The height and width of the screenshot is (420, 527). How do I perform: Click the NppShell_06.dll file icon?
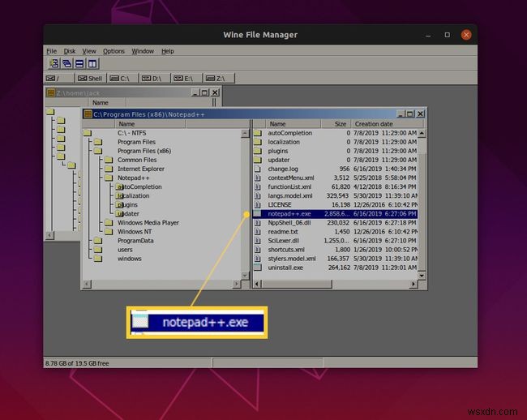pos(258,222)
